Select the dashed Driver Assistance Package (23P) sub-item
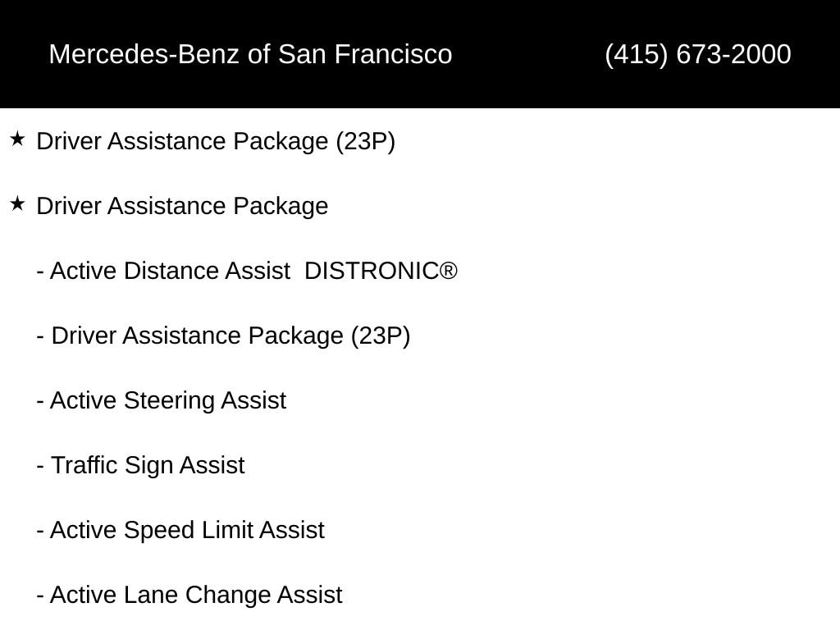840x630 pixels. click(x=223, y=336)
